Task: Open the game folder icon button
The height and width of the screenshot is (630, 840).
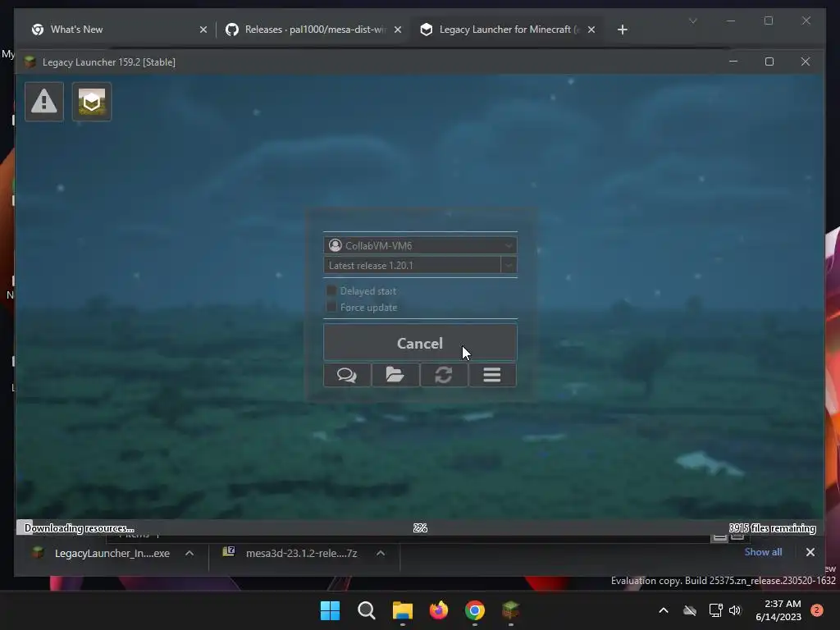Action: pyautogui.click(x=395, y=375)
